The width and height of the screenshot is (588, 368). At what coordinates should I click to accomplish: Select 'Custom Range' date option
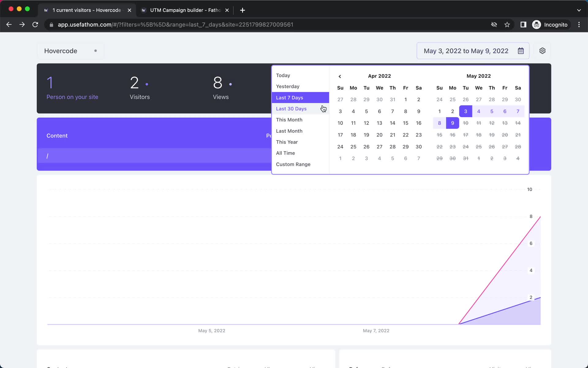point(293,164)
